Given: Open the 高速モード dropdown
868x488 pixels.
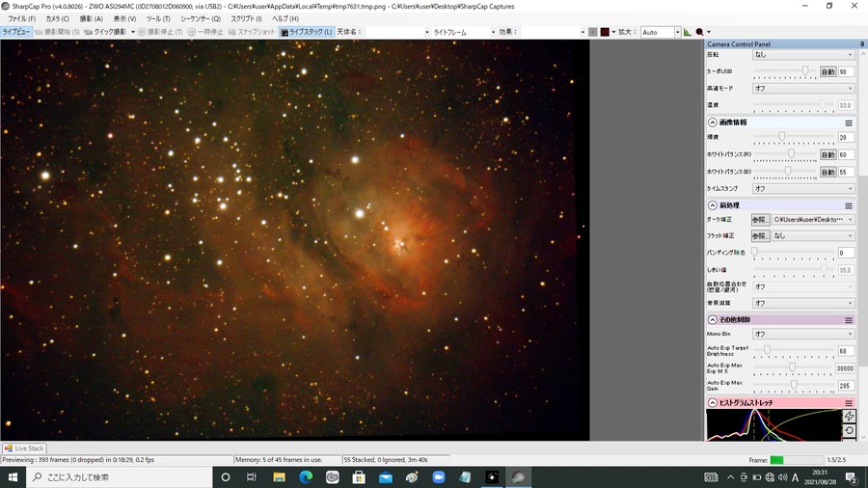Looking at the screenshot, I should click(x=803, y=89).
